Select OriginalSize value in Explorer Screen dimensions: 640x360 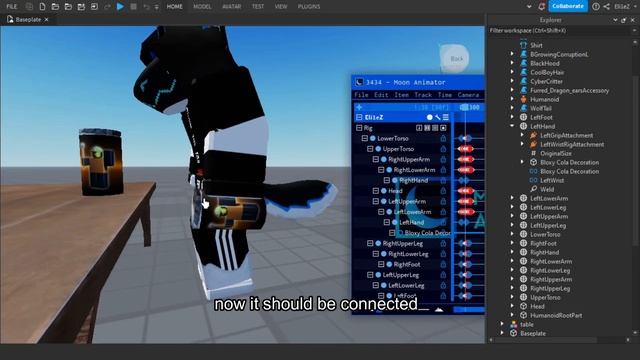(556, 153)
